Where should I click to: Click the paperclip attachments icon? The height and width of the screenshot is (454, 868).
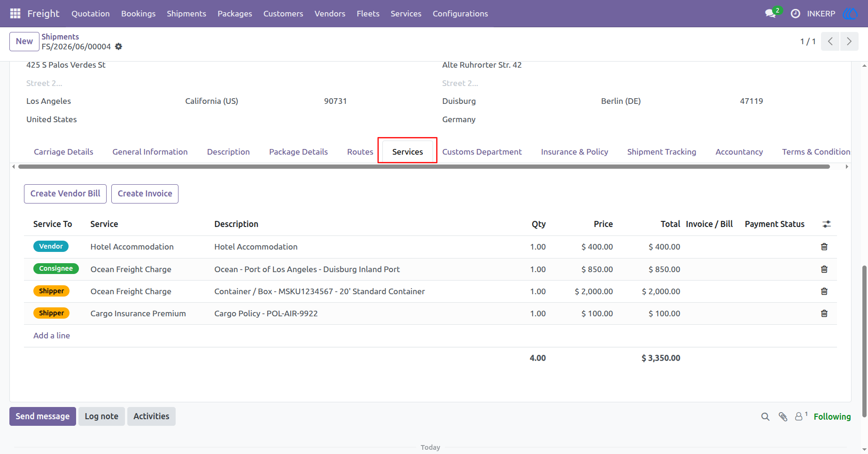click(783, 417)
